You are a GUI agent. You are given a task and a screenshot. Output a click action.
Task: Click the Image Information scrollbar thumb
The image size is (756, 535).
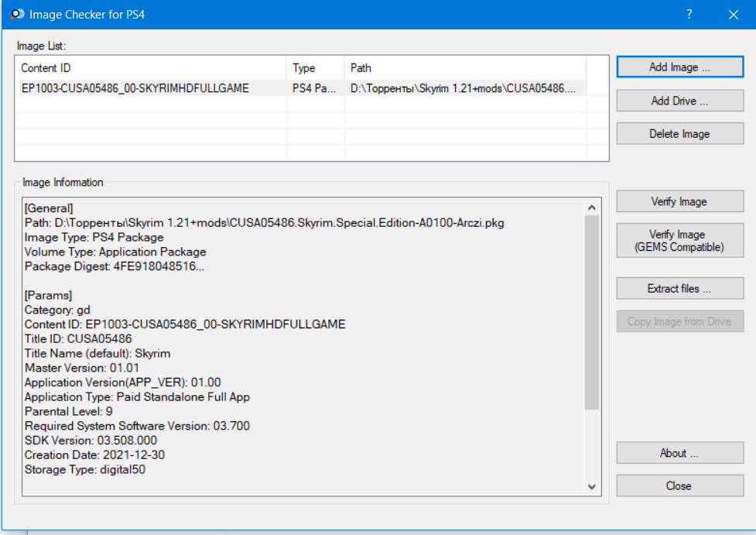click(x=592, y=313)
